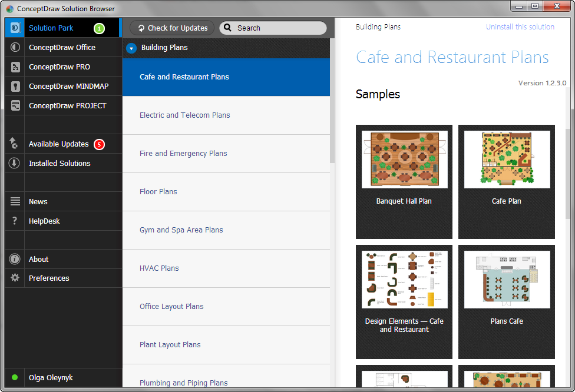
Task: Click the Version 1.2.3.0 text
Action: click(542, 83)
